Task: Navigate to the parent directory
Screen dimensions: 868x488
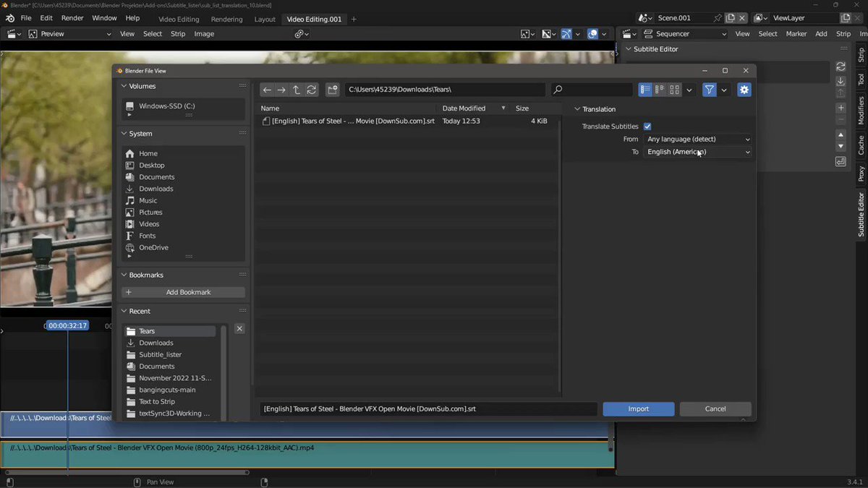Action: pyautogui.click(x=296, y=90)
